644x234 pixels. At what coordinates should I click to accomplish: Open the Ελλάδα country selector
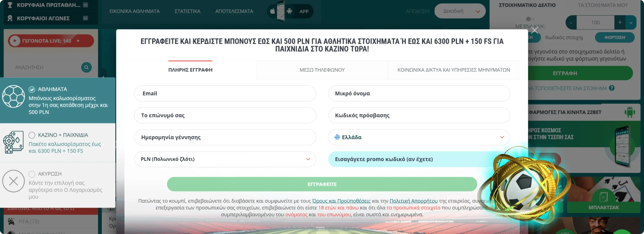click(x=419, y=137)
